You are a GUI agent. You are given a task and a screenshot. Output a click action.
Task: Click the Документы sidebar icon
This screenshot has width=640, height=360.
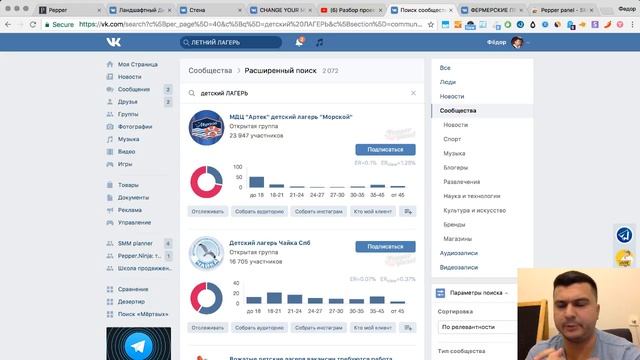[110, 198]
